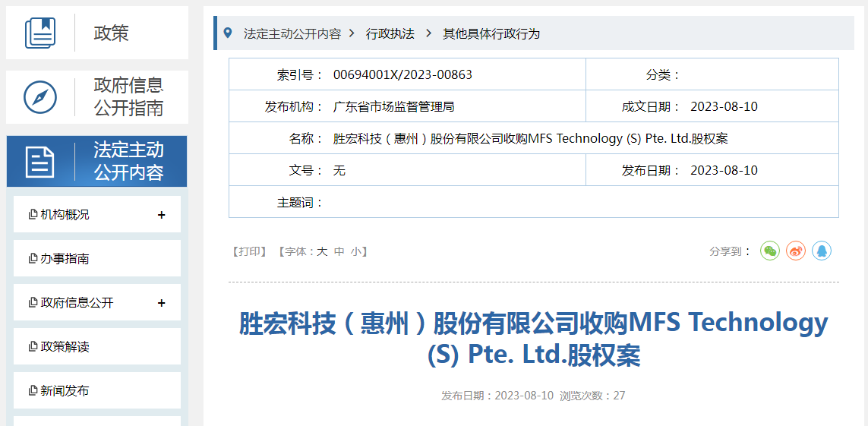Click the 浏览次数：27 view count
868x426 pixels.
pos(592,396)
